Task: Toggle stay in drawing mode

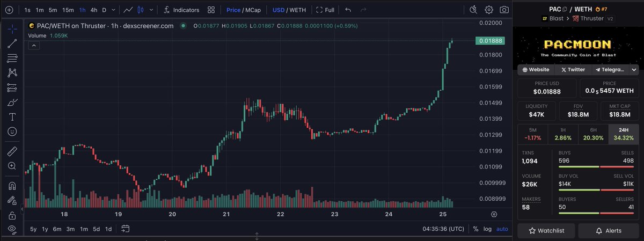Action: click(x=12, y=201)
